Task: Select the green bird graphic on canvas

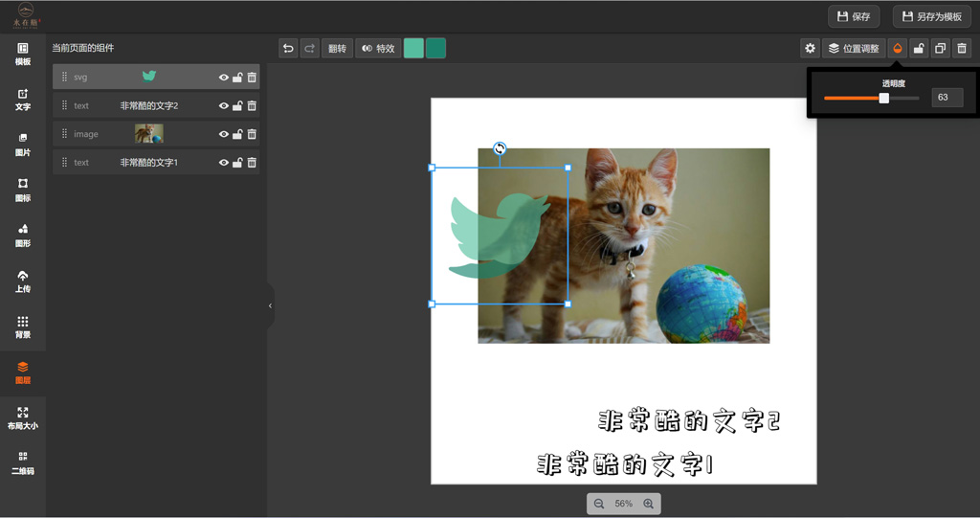Action: pyautogui.click(x=498, y=236)
